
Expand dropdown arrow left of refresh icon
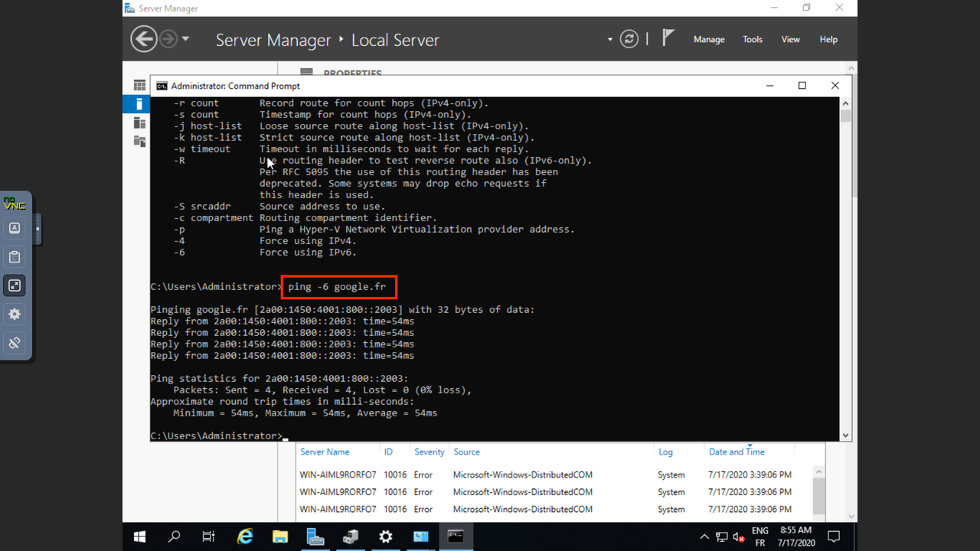tap(610, 39)
